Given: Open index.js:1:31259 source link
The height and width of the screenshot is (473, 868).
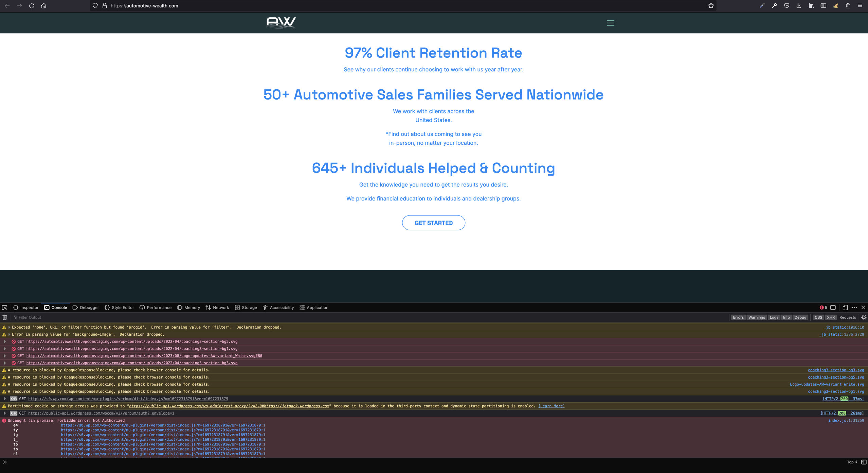Looking at the screenshot, I should [x=846, y=421].
